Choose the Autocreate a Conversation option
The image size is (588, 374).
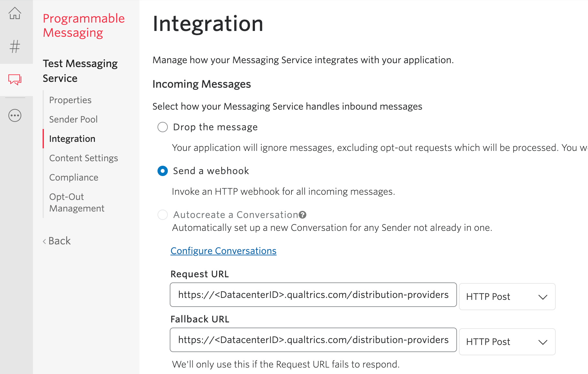pyautogui.click(x=162, y=214)
